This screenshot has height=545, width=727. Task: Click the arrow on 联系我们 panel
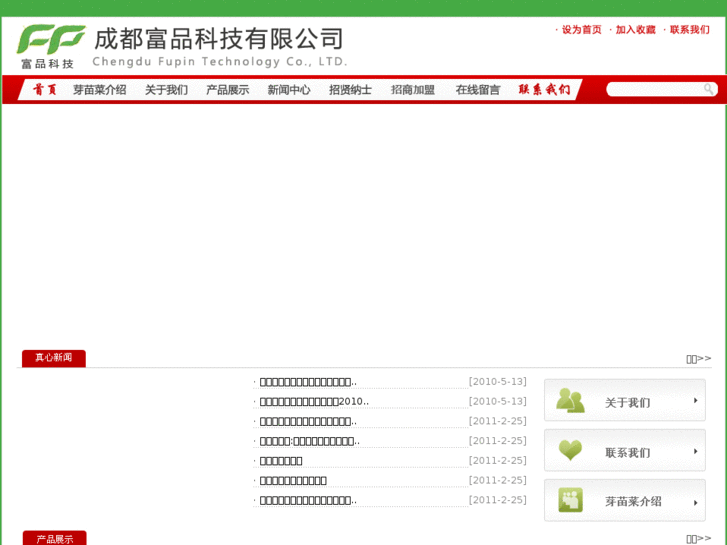pyautogui.click(x=695, y=451)
